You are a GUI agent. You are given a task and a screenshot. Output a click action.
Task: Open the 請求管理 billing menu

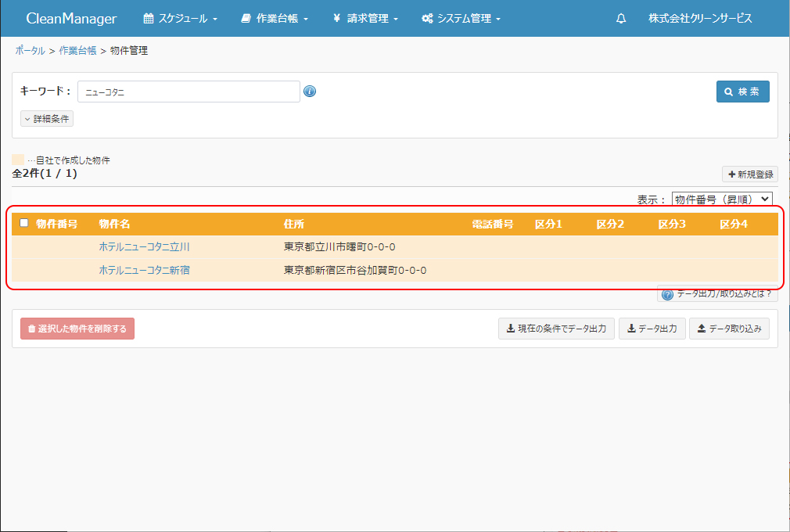(365, 19)
